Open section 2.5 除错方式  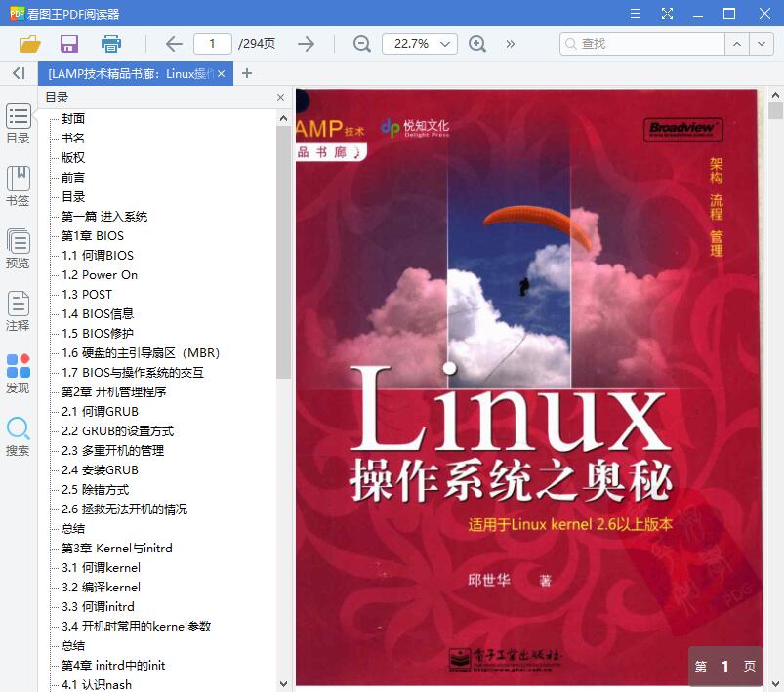click(x=96, y=489)
